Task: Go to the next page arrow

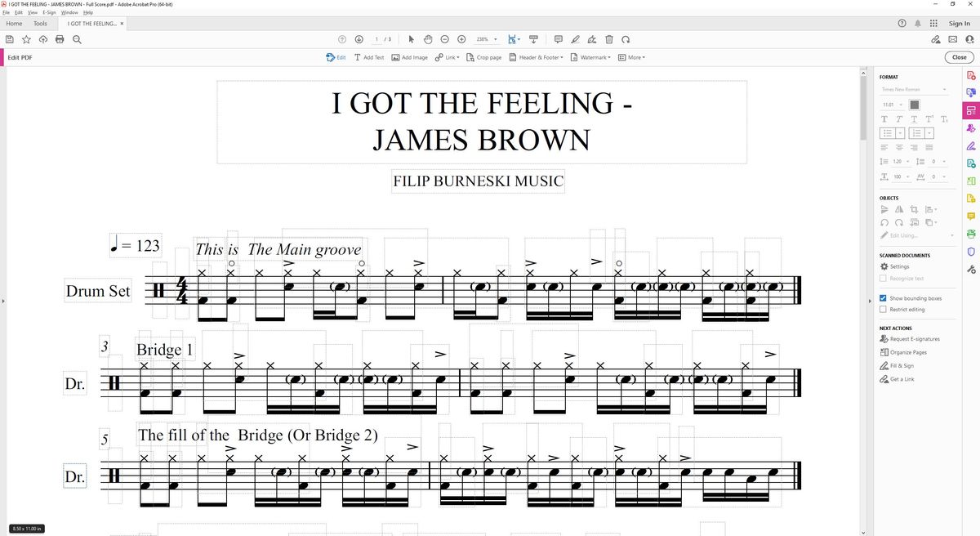Action: click(359, 39)
